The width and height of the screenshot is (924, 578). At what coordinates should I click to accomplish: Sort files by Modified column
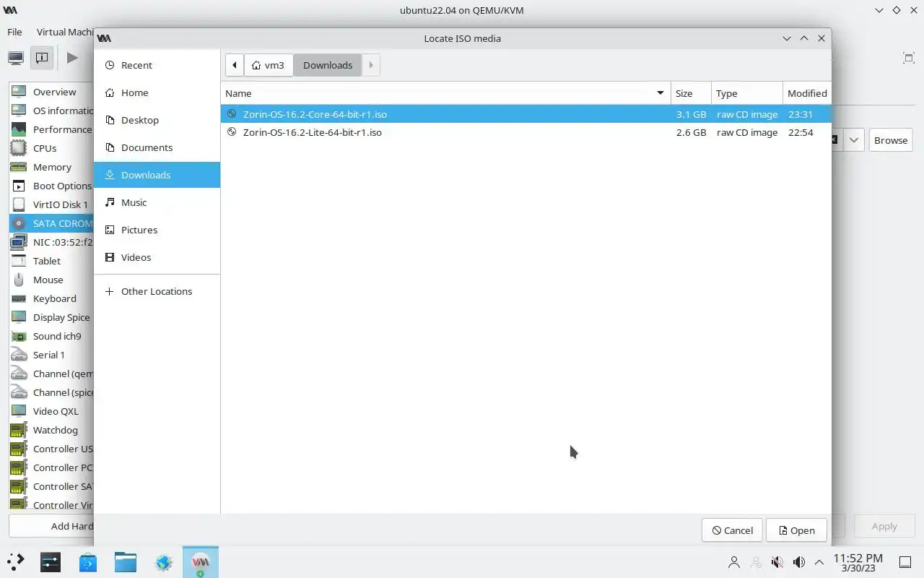[807, 93]
